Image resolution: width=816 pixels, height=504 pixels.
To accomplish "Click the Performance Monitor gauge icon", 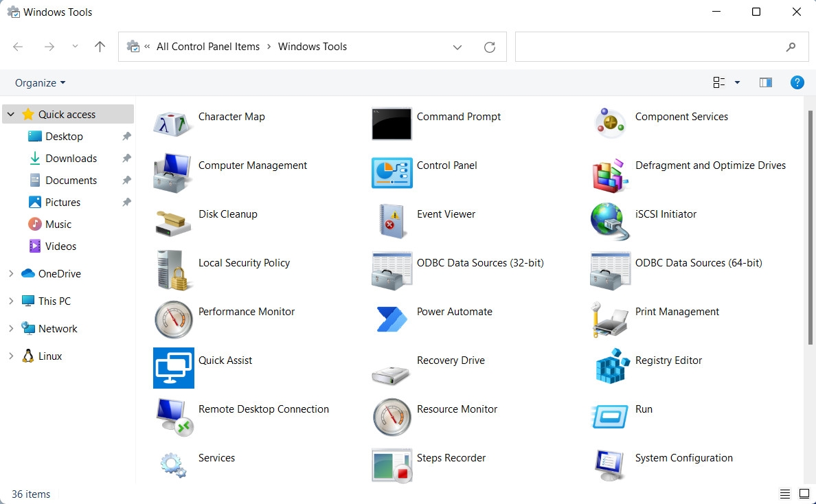I will click(x=173, y=319).
